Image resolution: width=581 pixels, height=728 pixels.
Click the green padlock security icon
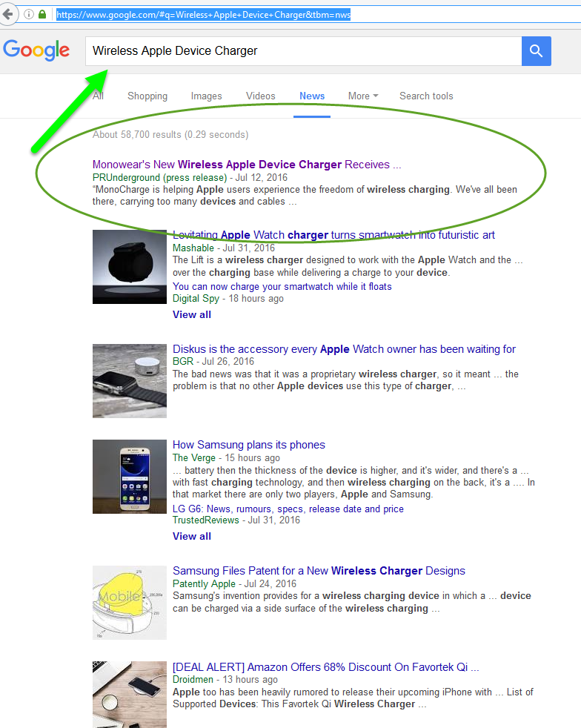(x=42, y=14)
